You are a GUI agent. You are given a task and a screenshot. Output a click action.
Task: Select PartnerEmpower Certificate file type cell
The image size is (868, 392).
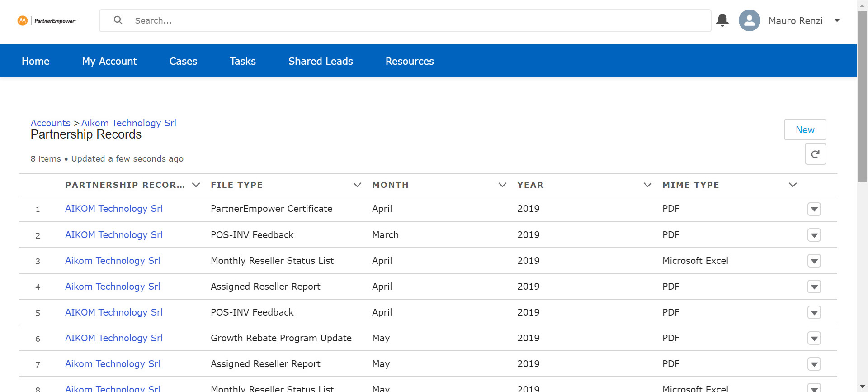[272, 209]
